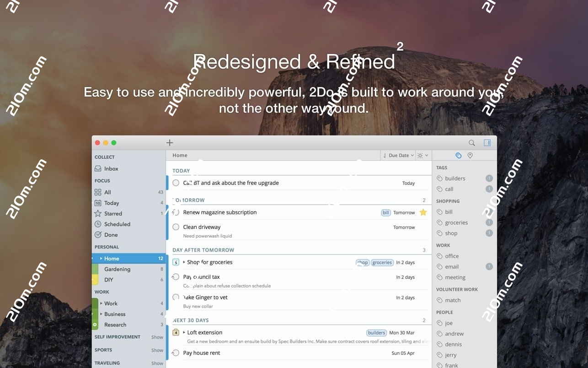The image size is (588, 368).
Task: Open the Inbox from the Collect section
Action: pyautogui.click(x=111, y=168)
